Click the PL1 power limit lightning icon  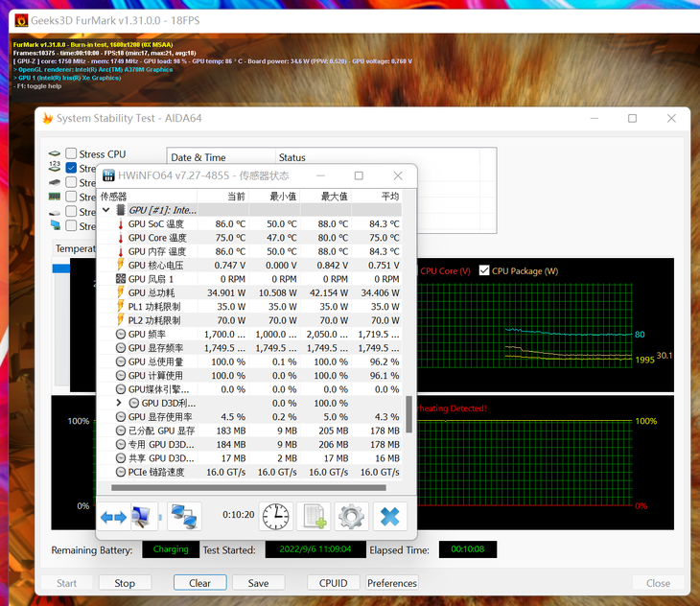(x=121, y=306)
